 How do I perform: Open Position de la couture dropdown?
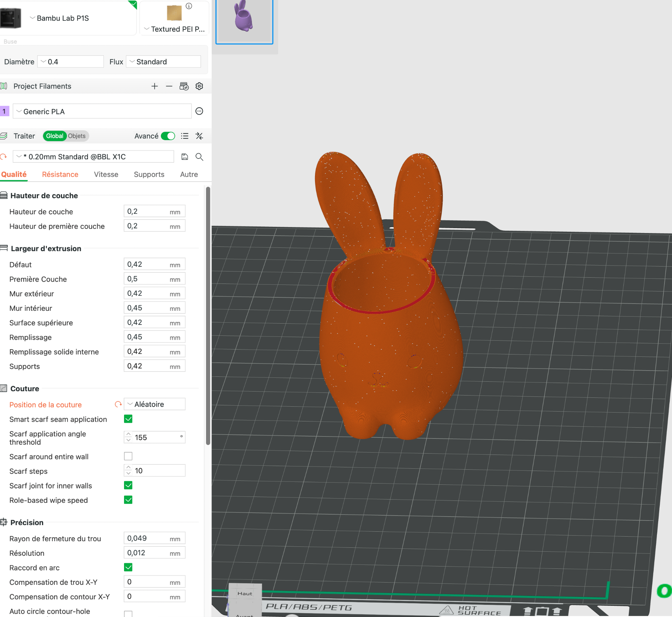coord(155,404)
